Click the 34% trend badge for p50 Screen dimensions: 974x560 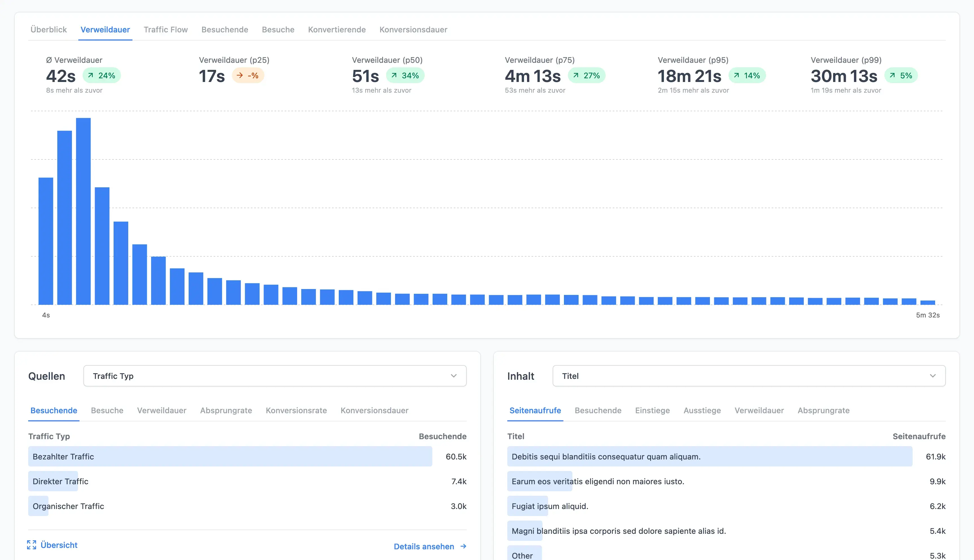(x=405, y=75)
